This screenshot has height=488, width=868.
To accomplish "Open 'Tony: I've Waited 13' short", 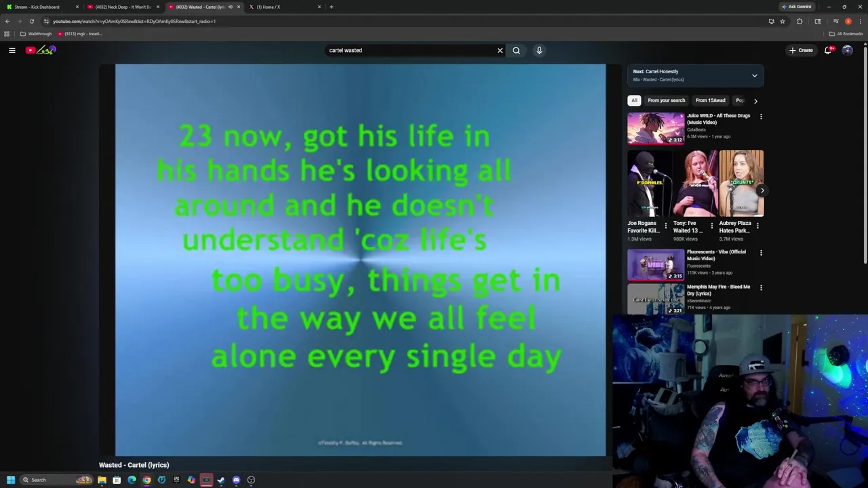I will [695, 183].
